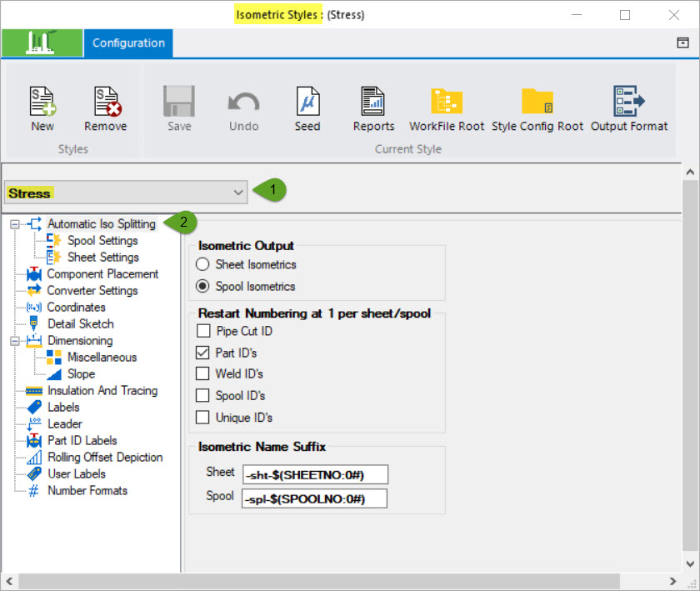Image resolution: width=700 pixels, height=591 pixels.
Task: Click the Seed icon
Action: 307,108
